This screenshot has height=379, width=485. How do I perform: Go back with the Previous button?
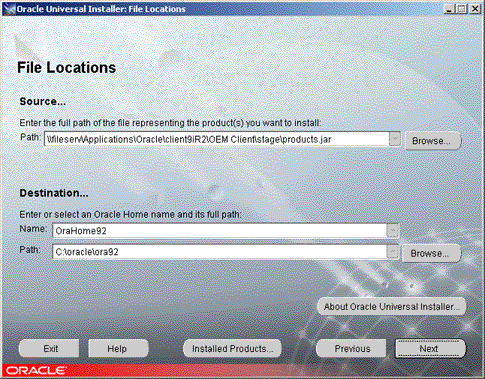click(351, 349)
